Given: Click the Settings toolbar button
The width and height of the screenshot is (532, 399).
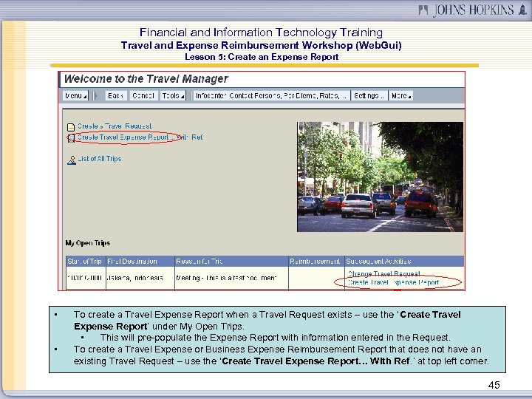Looking at the screenshot, I should click(x=369, y=96).
